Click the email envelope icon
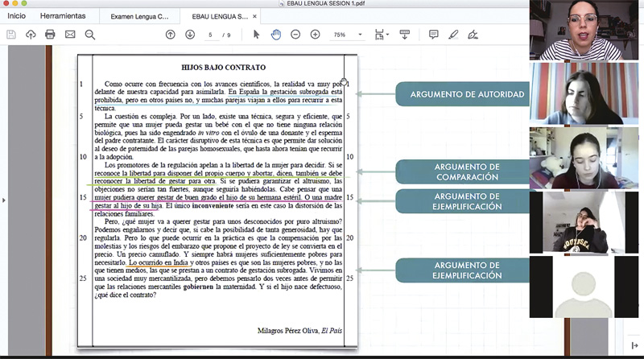644x359 pixels. pos(70,35)
